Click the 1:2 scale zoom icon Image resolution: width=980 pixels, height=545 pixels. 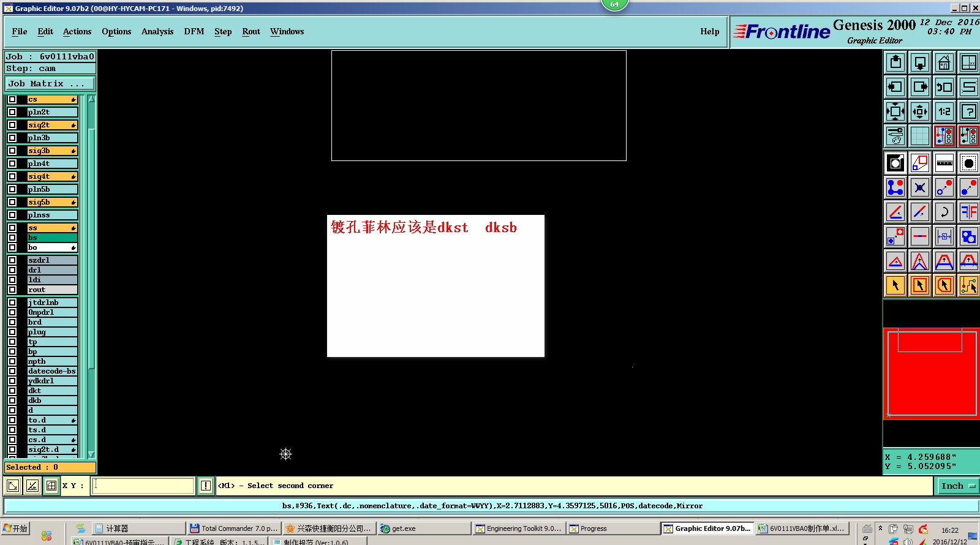point(944,111)
